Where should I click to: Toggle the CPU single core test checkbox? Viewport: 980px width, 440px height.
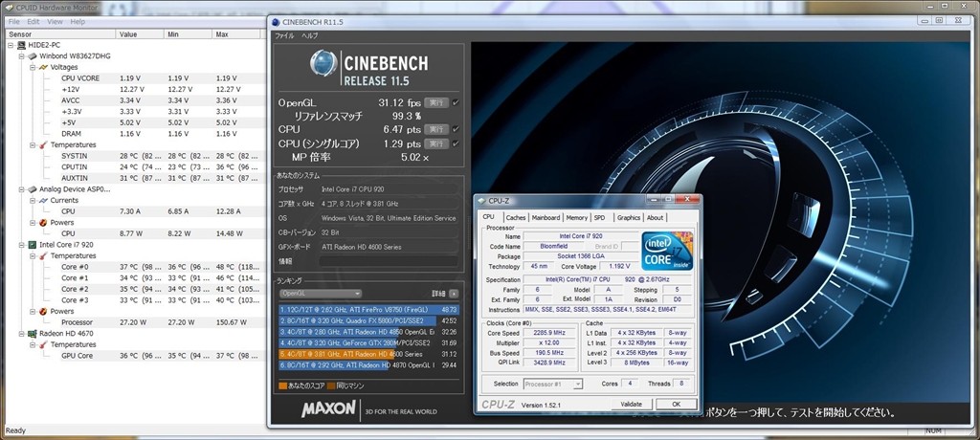(456, 143)
